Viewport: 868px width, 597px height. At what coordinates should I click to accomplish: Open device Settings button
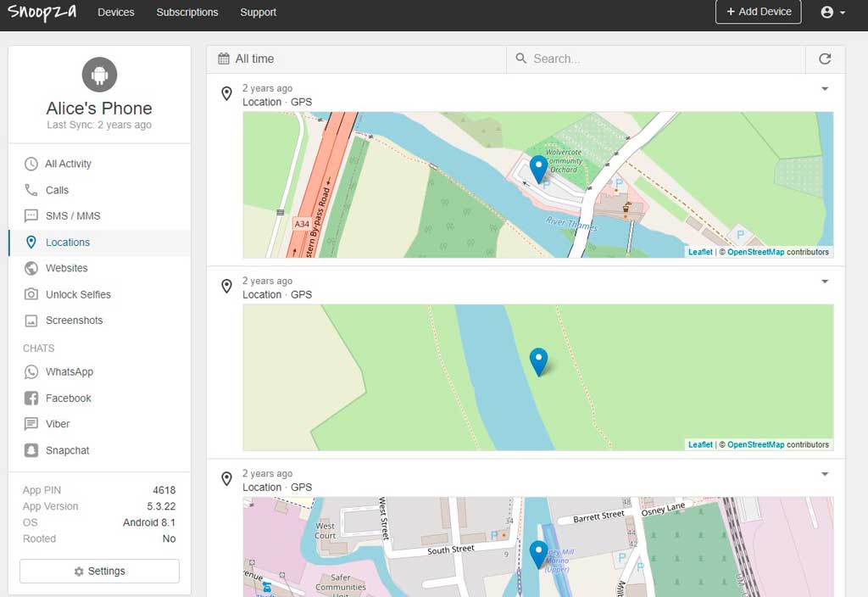pos(99,572)
